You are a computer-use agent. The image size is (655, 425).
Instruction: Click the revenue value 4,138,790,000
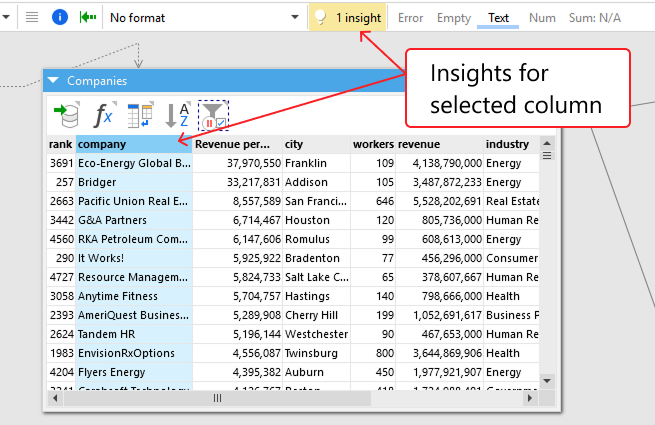pyautogui.click(x=439, y=163)
